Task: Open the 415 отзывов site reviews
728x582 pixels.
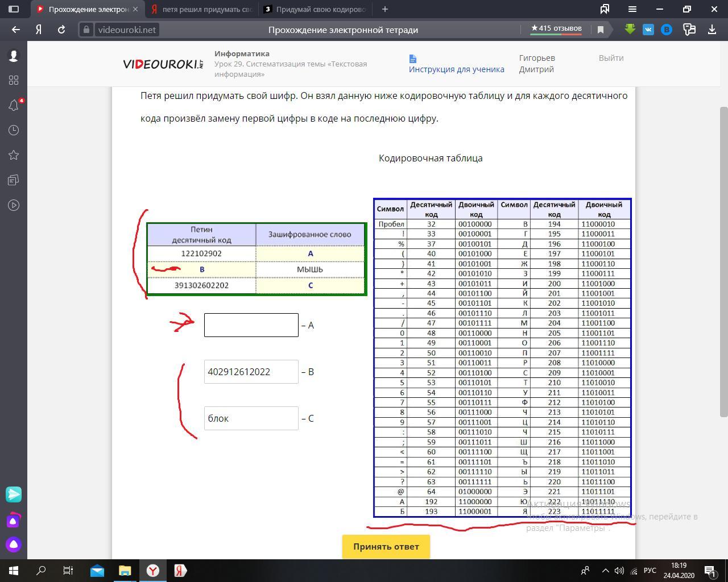Action: 556,28
